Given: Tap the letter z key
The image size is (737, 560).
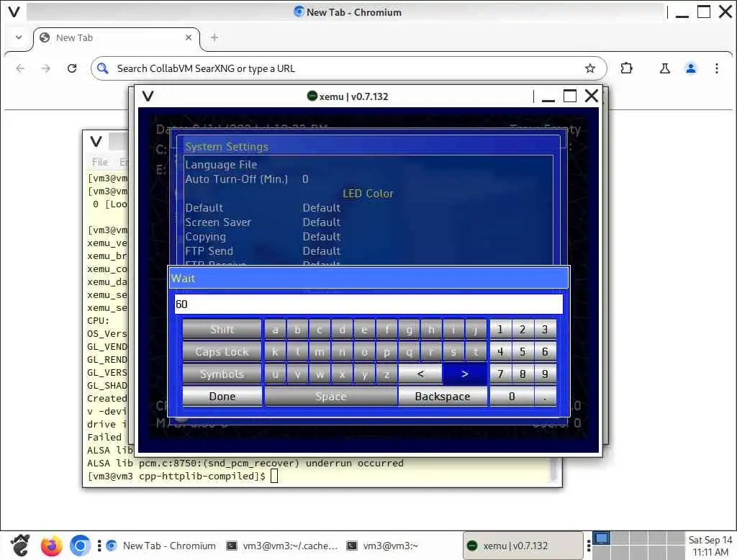Looking at the screenshot, I should 386,374.
